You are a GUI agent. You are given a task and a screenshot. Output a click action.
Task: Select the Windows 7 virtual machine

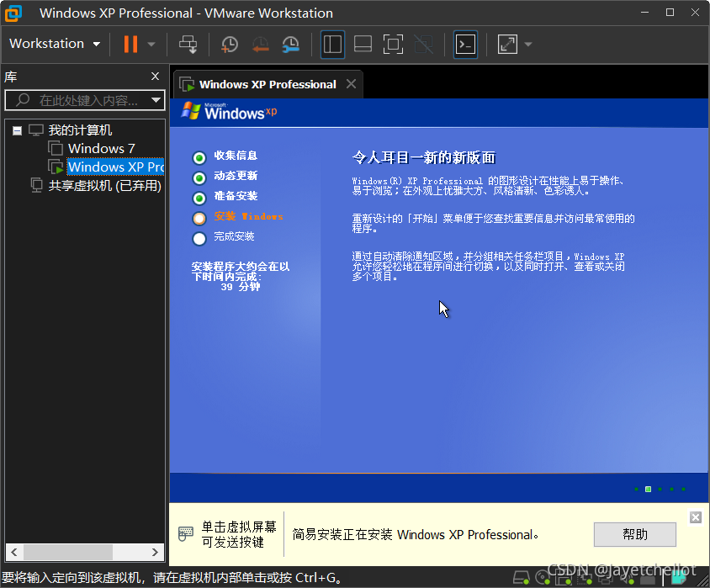pyautogui.click(x=102, y=148)
